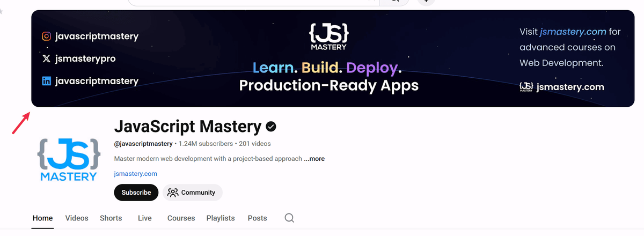
Task: Click the LinkedIn icon in the banner
Action: [47, 82]
